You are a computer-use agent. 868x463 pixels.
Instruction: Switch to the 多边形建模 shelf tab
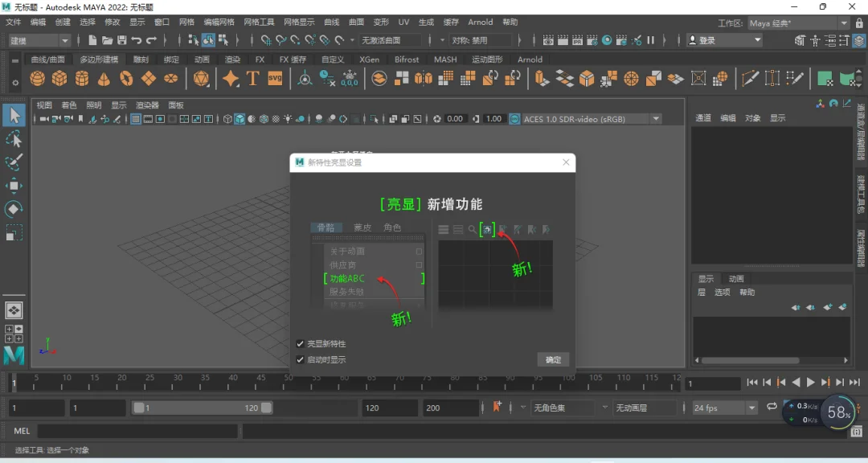(99, 59)
